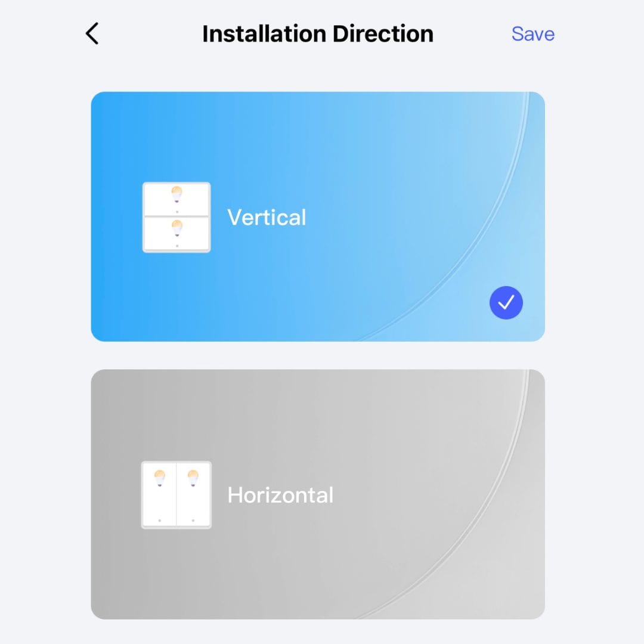Save the installation direction setting
644x644 pixels.
coord(532,33)
